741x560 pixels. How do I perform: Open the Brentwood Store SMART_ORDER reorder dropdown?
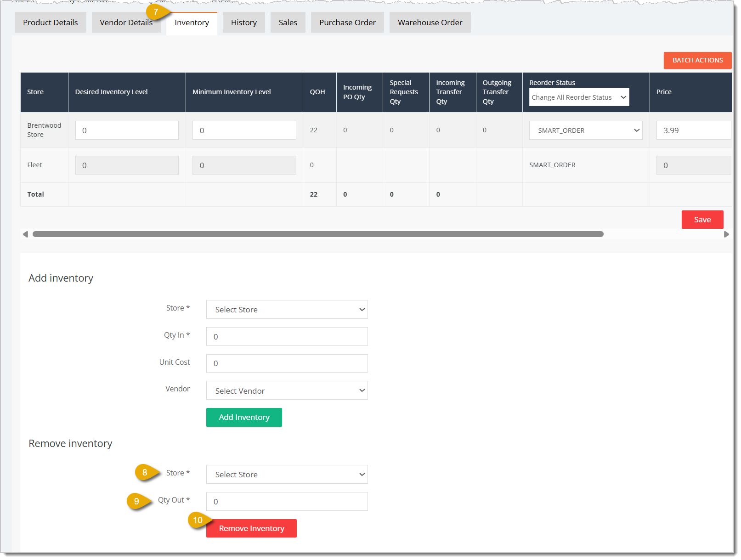point(586,130)
